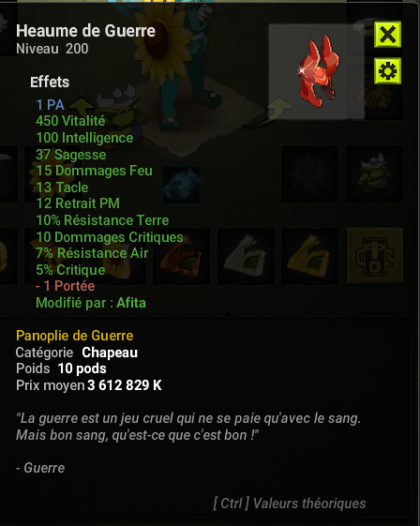Image resolution: width=420 pixels, height=526 pixels.
Task: Click the red -1 Portée malus line
Action: 66,286
